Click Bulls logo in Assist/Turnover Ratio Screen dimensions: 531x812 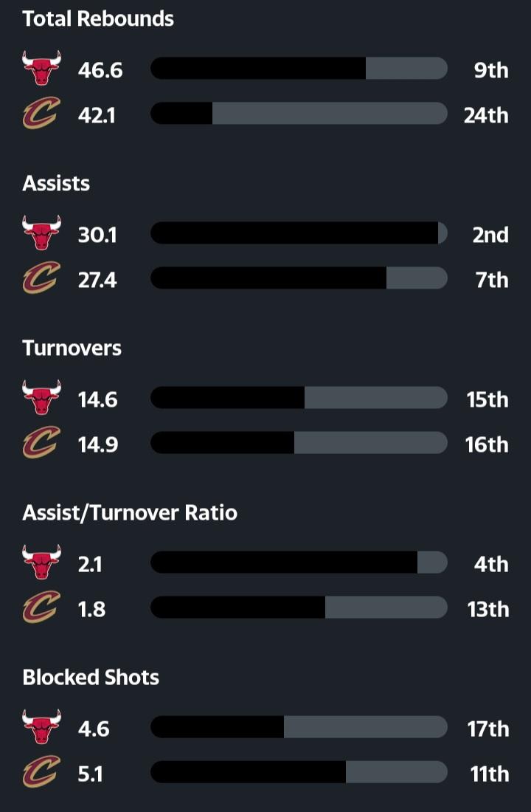[41, 563]
